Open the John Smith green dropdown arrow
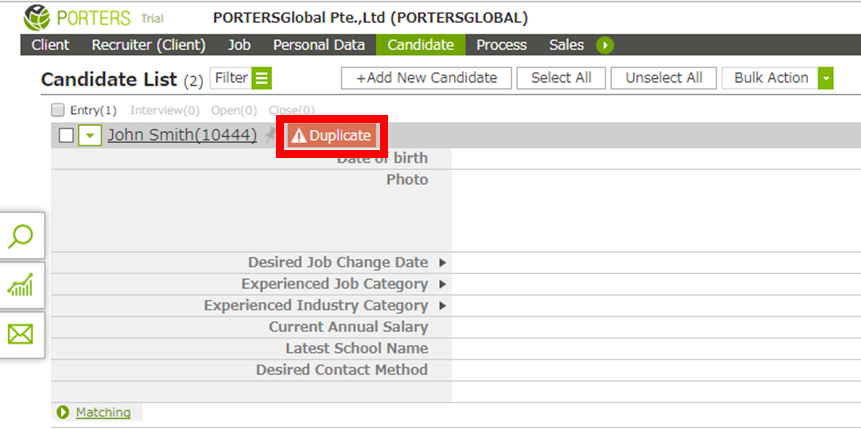 (90, 135)
